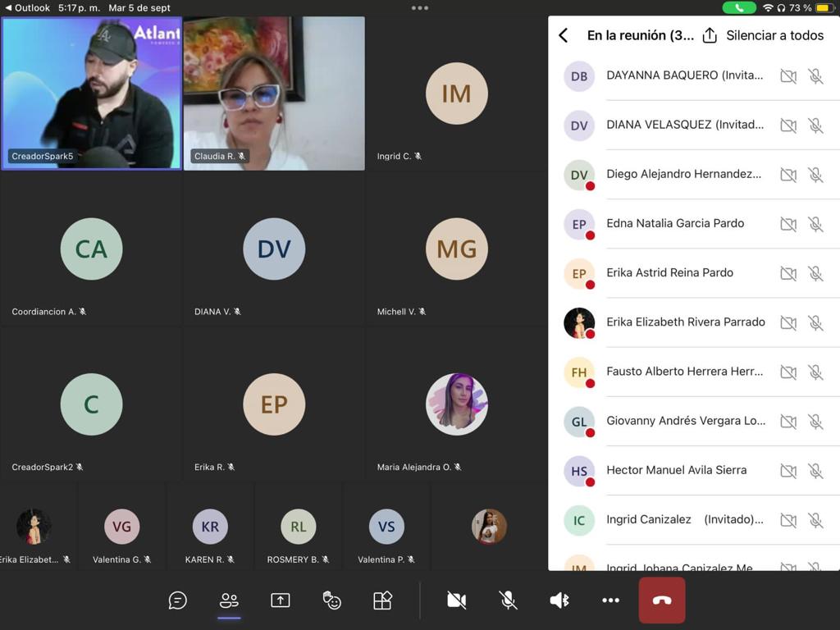Open the participants list icon
840x630 pixels.
tap(229, 600)
